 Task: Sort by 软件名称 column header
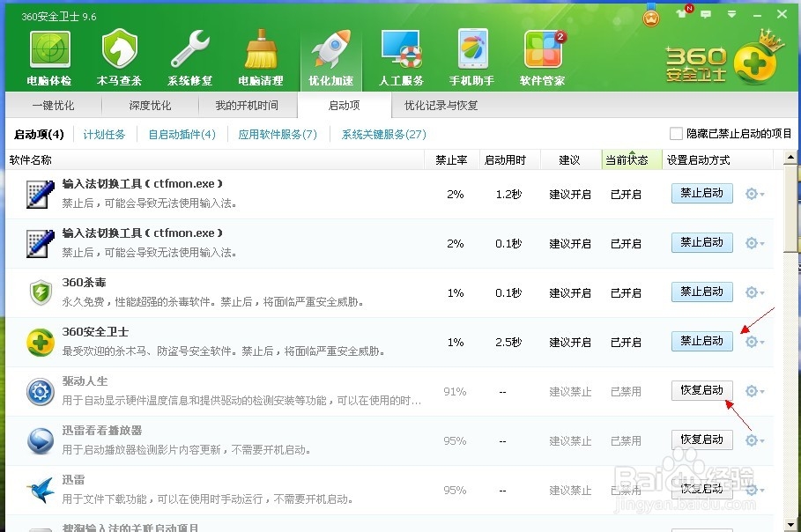click(x=214, y=159)
